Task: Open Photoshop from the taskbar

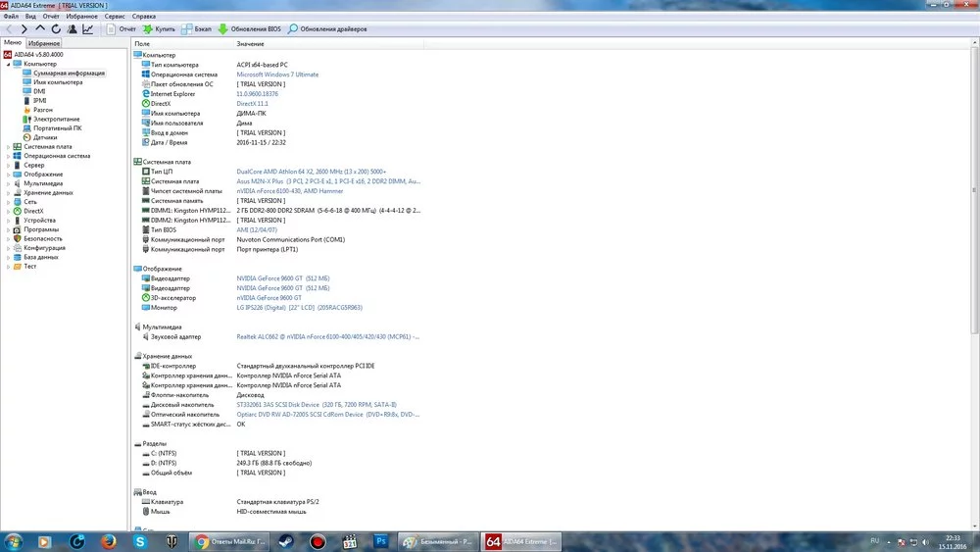Action: coord(380,541)
